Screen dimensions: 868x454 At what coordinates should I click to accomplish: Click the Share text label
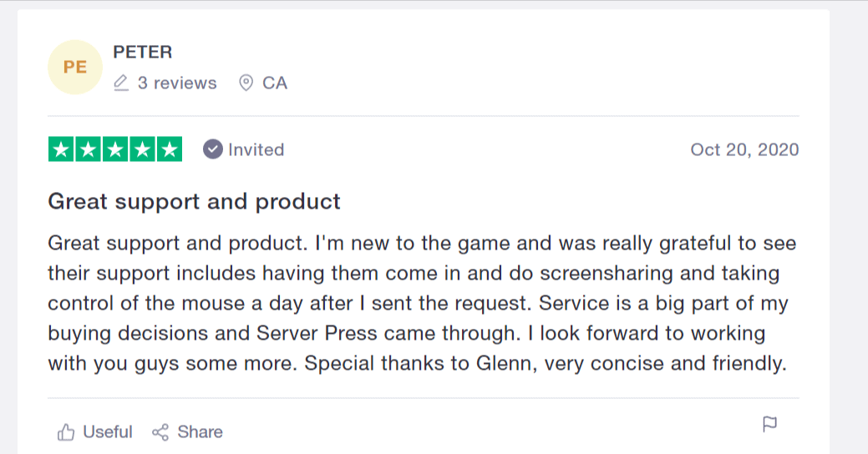click(x=200, y=431)
